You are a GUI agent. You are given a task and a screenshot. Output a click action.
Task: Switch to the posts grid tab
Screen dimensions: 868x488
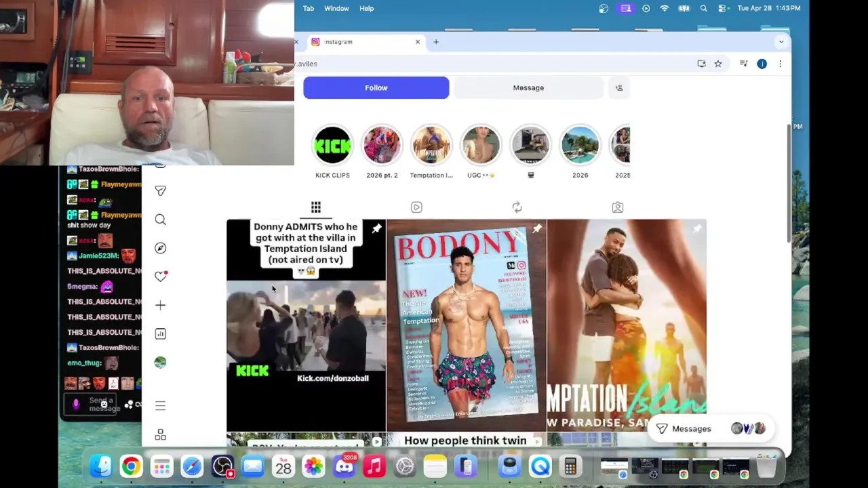(316, 207)
